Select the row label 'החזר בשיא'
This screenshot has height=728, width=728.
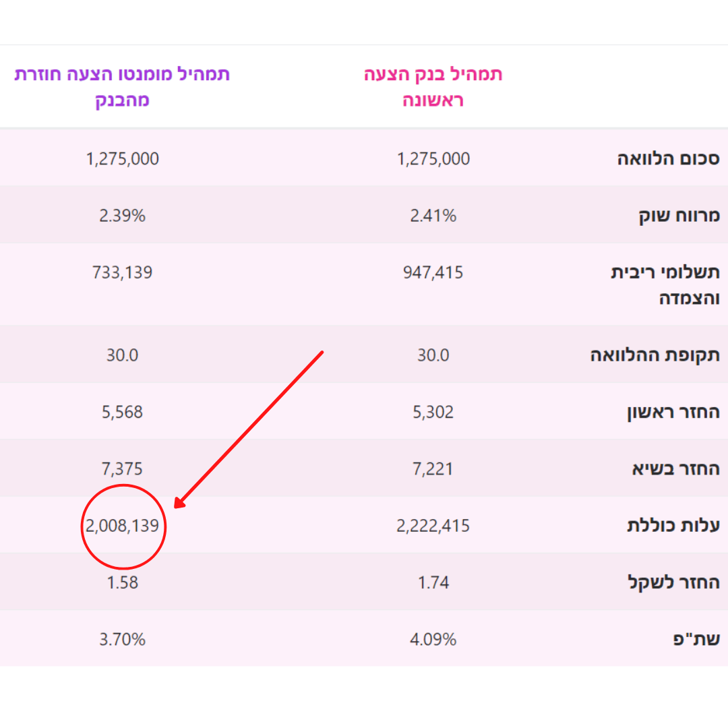(675, 469)
